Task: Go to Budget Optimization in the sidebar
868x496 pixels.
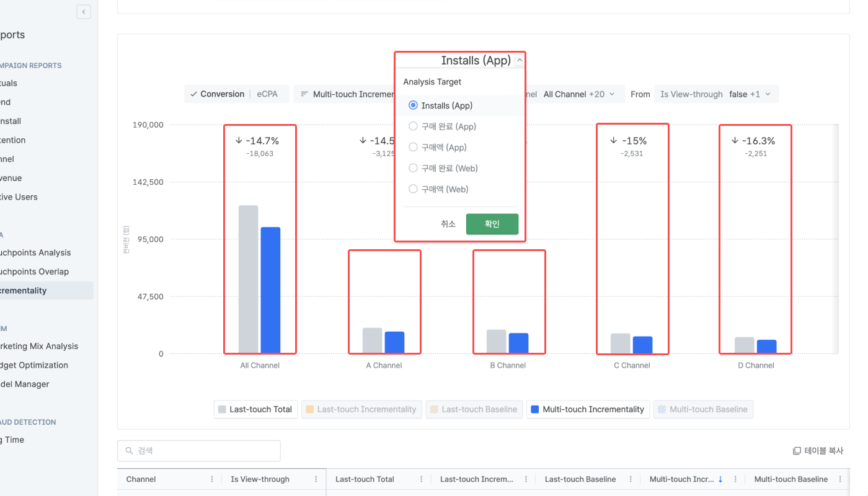Action: (x=34, y=365)
